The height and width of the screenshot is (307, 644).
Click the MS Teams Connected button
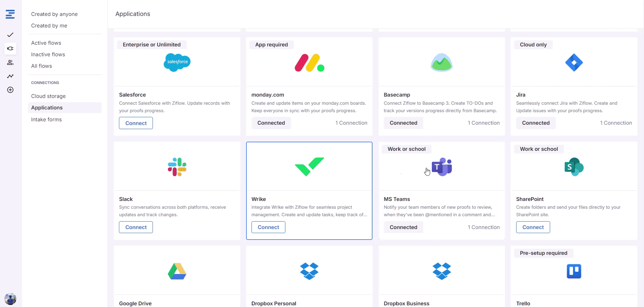coord(403,227)
